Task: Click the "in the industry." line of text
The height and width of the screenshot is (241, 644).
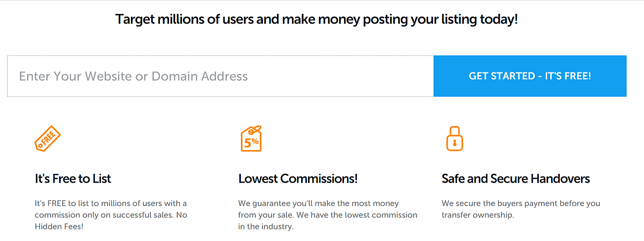Action: (266, 227)
